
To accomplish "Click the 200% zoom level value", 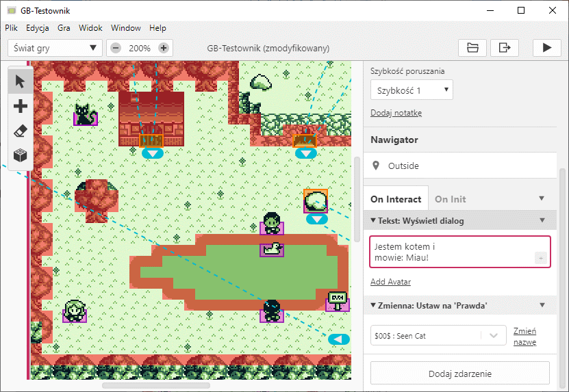I will point(140,48).
